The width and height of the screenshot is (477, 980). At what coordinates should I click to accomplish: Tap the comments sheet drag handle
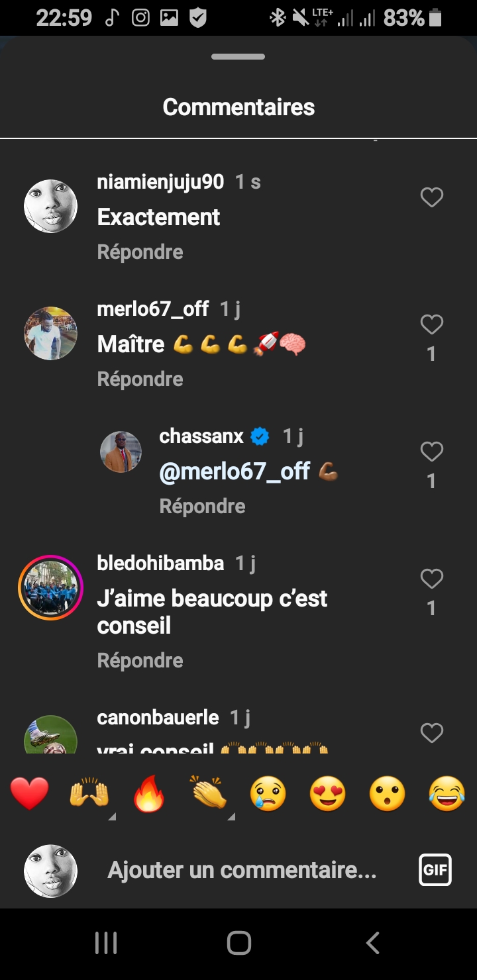(238, 57)
